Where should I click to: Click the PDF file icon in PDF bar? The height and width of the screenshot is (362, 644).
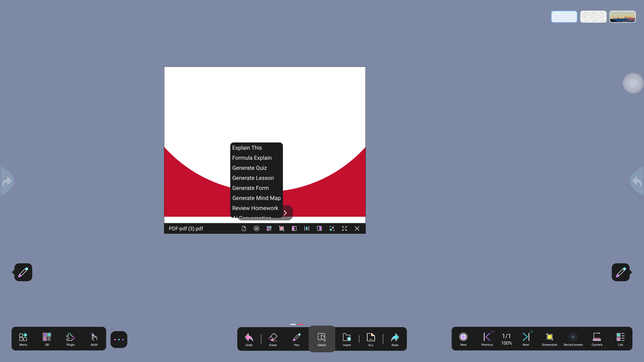244,228
